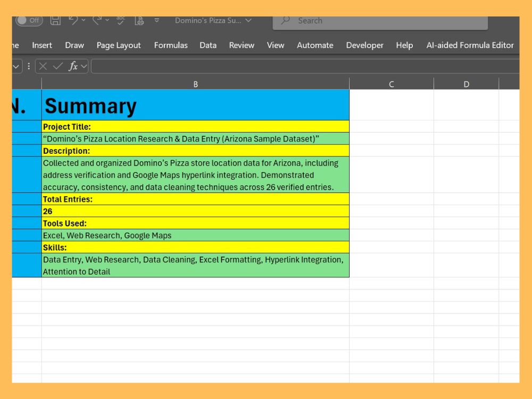The image size is (532, 399).
Task: Click the Cancel X formula bar icon
Action: click(x=43, y=66)
